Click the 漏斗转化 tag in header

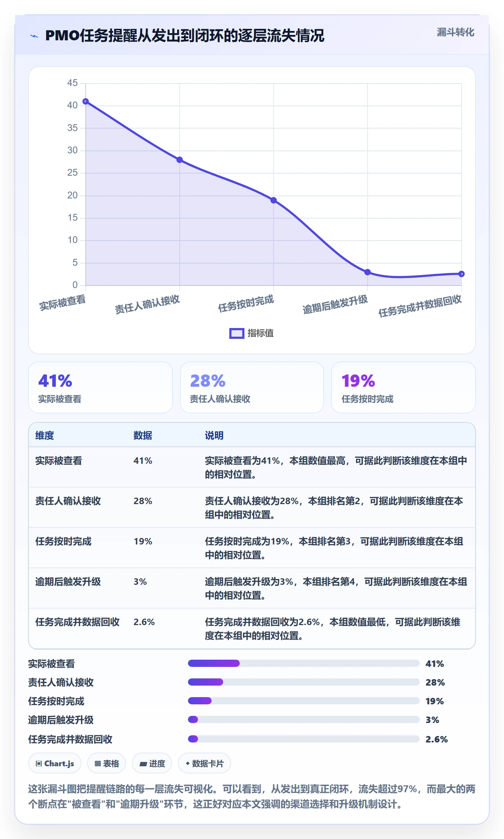(455, 32)
